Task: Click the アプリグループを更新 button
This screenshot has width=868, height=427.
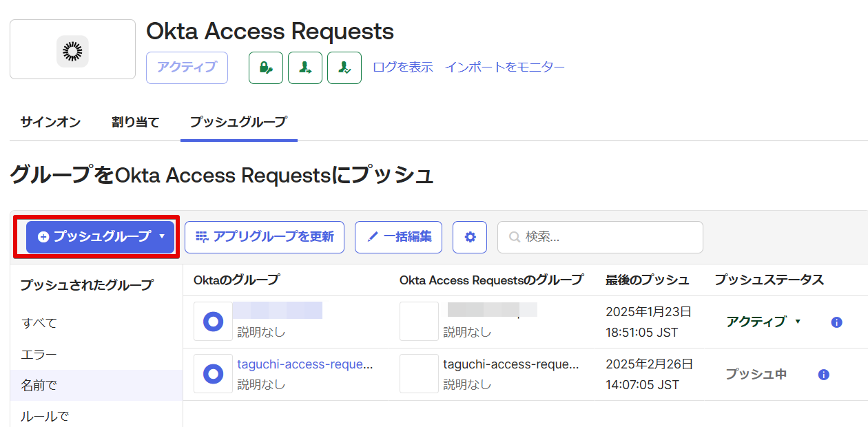Action: point(265,237)
